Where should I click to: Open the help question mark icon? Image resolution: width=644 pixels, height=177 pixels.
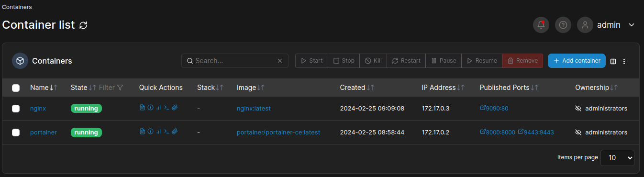pyautogui.click(x=563, y=25)
